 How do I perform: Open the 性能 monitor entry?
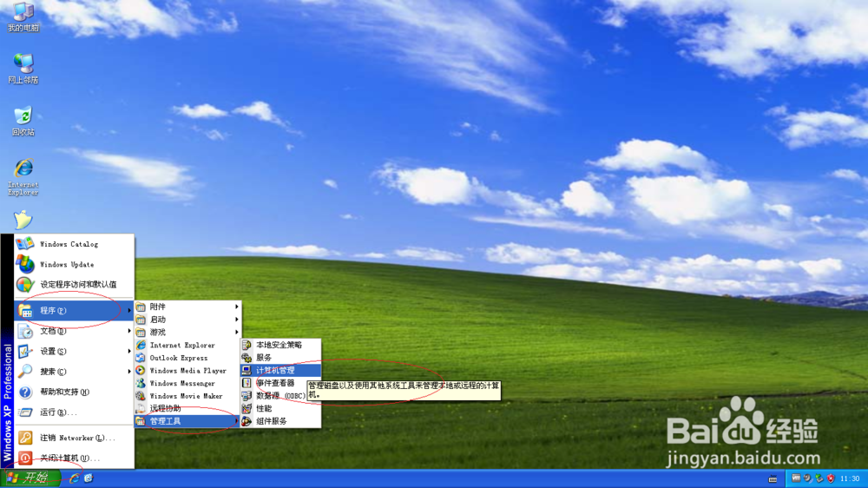pos(280,408)
